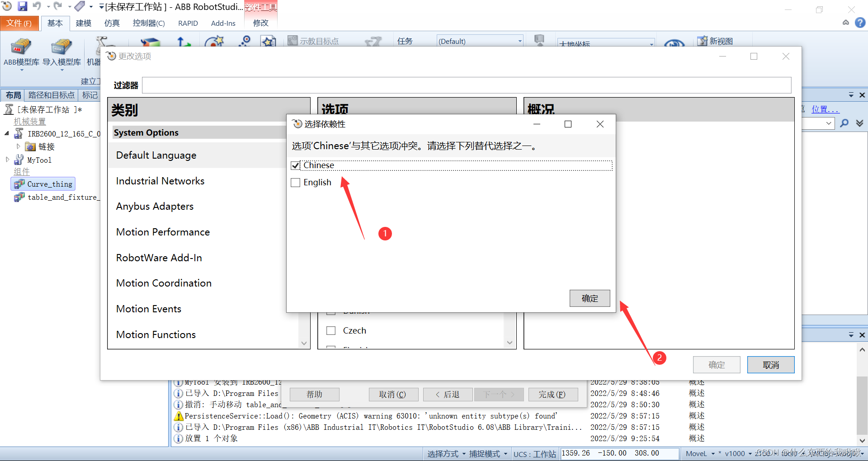
Task: Click the options list scrollbar down arrow
Action: (509, 343)
